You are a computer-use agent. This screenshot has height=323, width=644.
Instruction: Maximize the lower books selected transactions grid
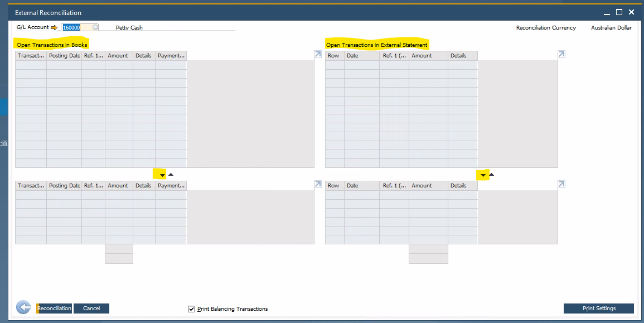tap(318, 184)
